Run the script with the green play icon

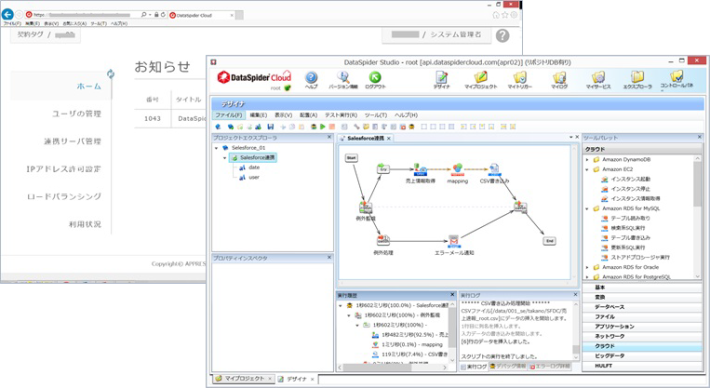click(323, 127)
